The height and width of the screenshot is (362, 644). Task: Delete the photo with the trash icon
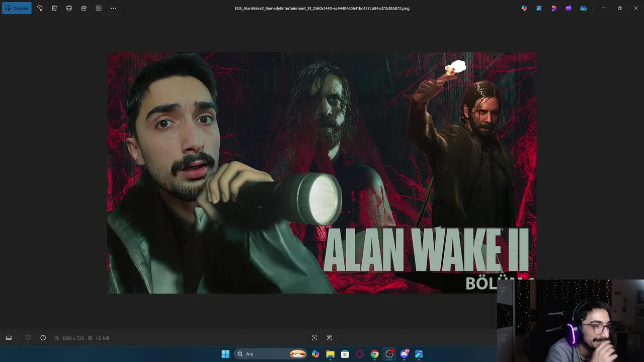pyautogui.click(x=54, y=8)
